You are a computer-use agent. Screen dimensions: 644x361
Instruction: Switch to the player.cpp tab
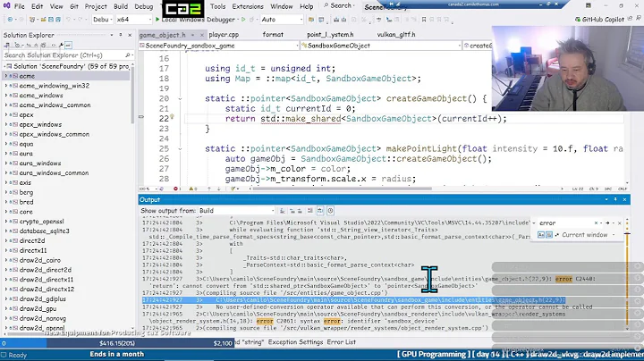[x=224, y=35]
